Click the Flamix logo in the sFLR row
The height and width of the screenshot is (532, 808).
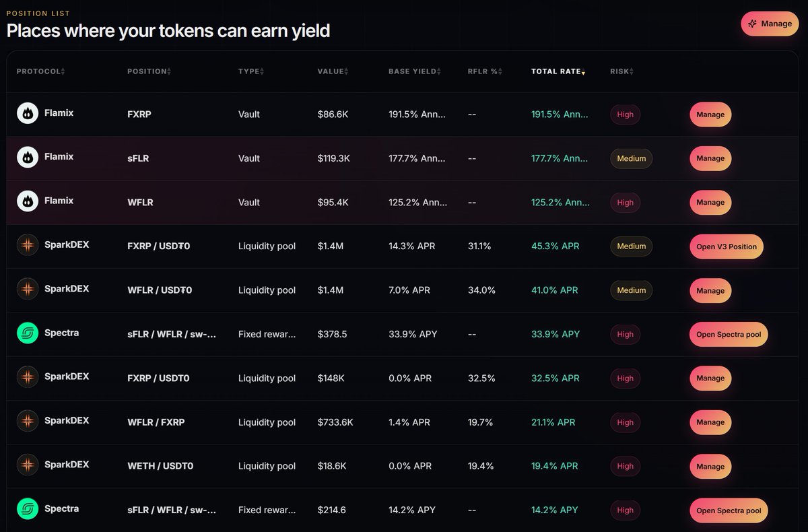click(x=28, y=158)
